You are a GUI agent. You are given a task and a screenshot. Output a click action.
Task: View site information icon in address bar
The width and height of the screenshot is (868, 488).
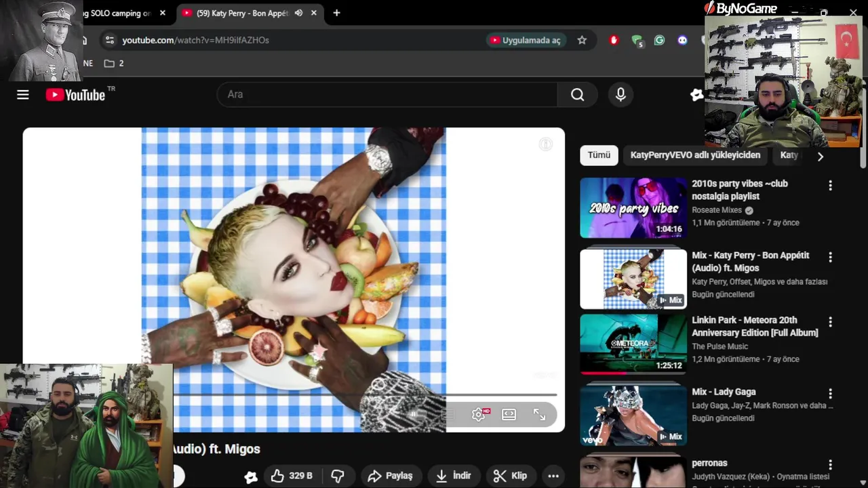click(110, 40)
